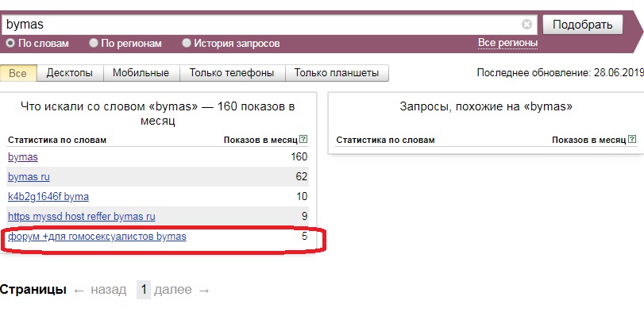This screenshot has width=644, height=316.
Task: Clear the bymas search field icon
Action: pos(526,25)
